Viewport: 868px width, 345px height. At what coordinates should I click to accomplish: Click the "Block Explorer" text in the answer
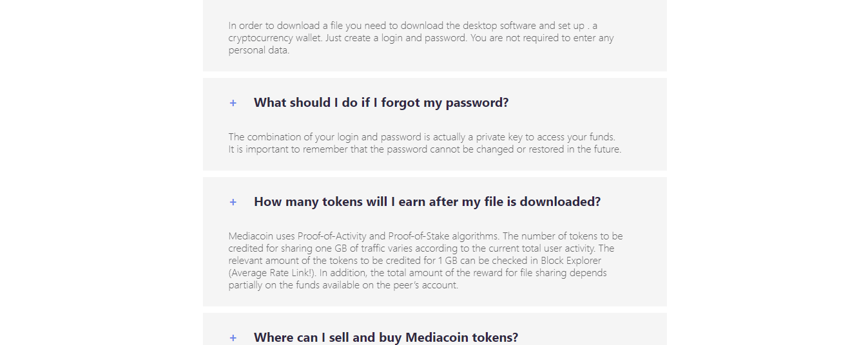571,261
